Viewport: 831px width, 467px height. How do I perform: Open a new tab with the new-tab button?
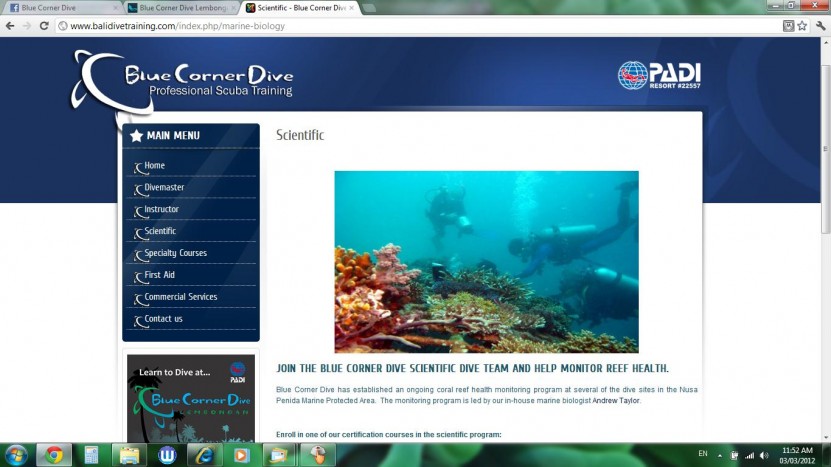pyautogui.click(x=369, y=8)
